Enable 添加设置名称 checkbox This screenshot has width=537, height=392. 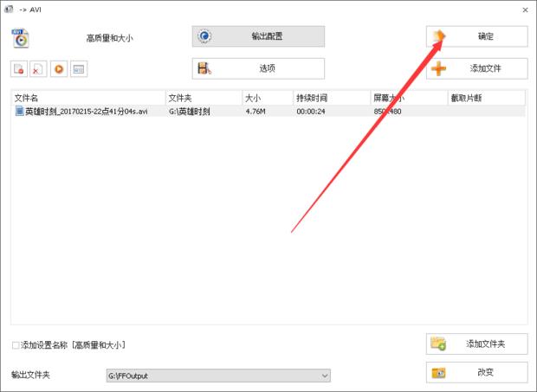click(x=16, y=345)
